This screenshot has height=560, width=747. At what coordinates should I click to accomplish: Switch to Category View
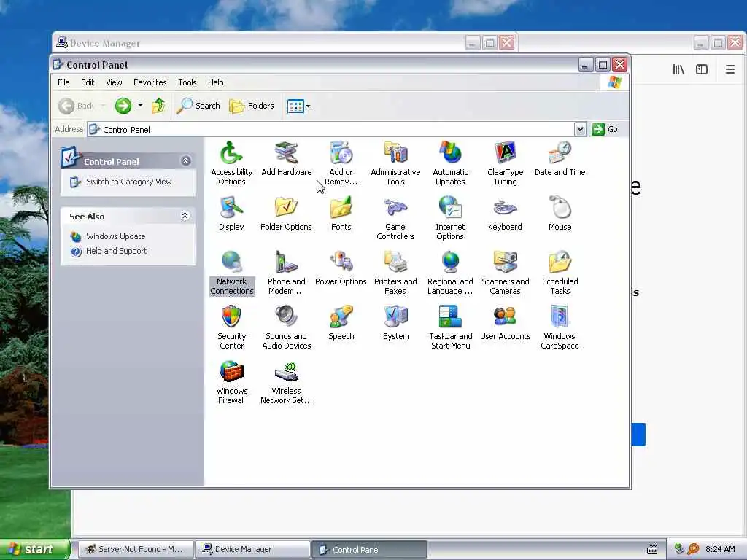[128, 182]
